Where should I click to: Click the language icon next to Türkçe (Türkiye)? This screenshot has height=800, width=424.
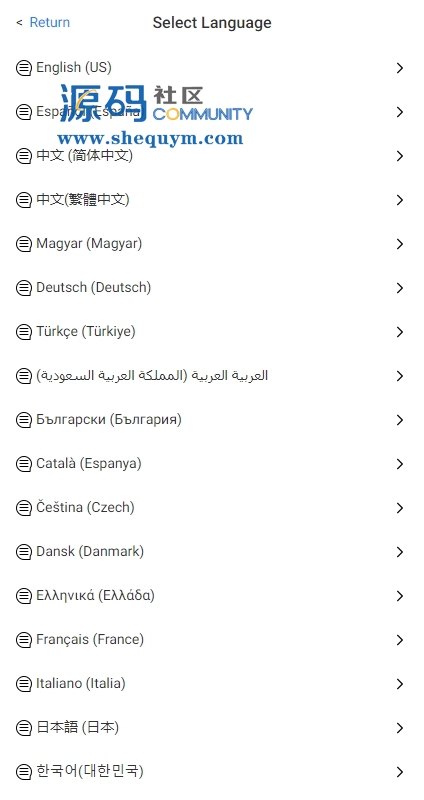(23, 332)
